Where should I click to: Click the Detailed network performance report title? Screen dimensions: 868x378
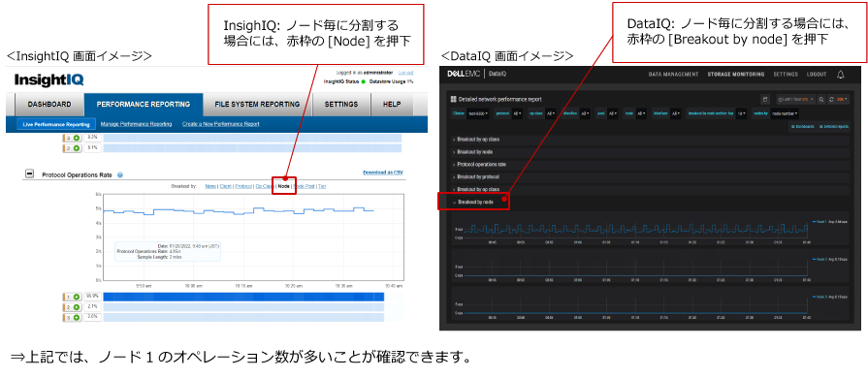tap(499, 99)
